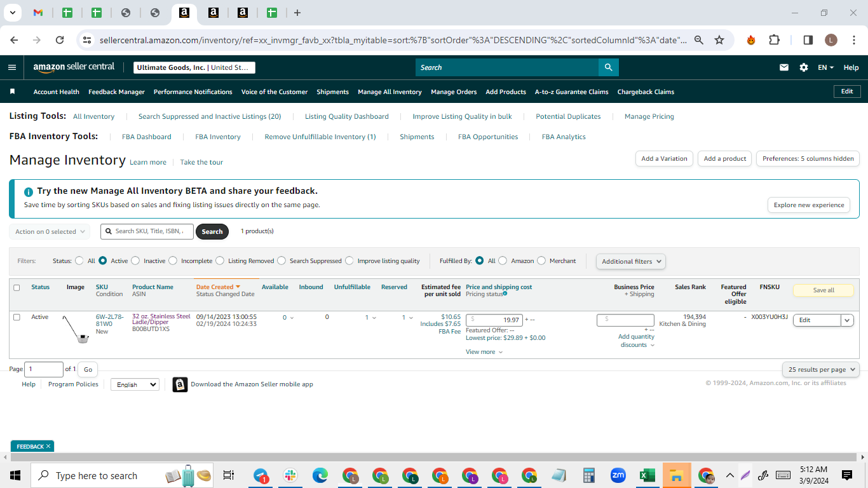Open Feedback Manager in the nav bar
This screenshot has height=488, width=868.
(x=116, y=91)
